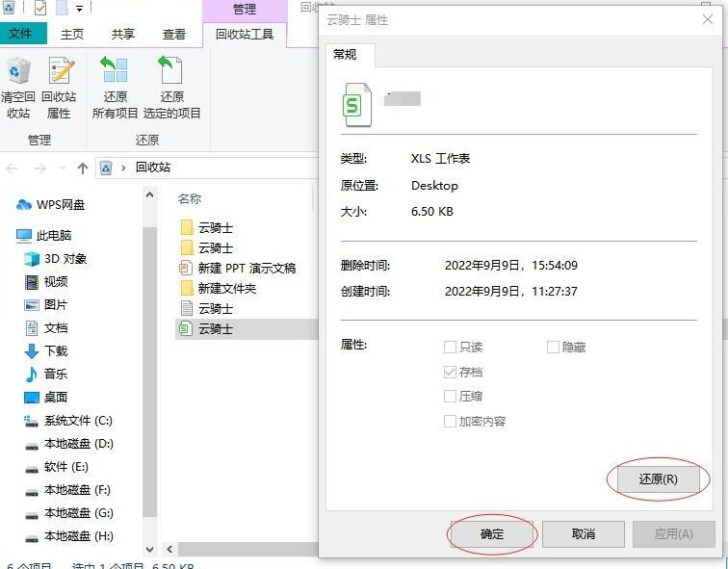
Task: Click the properties checkmark icon in title bar
Action: (40, 7)
